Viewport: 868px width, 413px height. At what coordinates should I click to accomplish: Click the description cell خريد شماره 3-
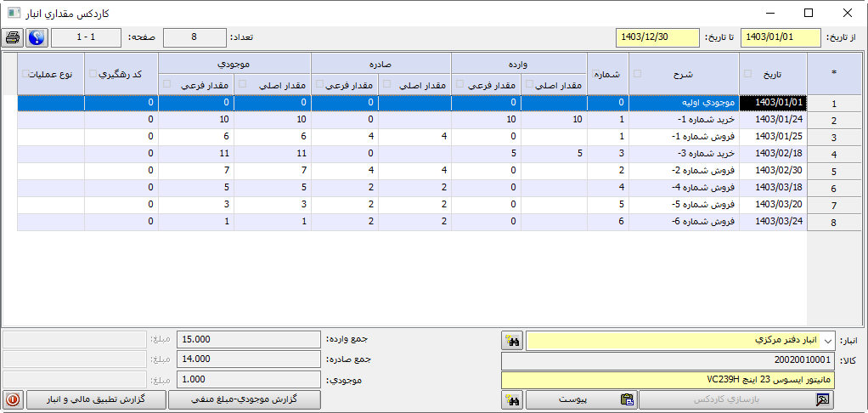click(x=684, y=155)
